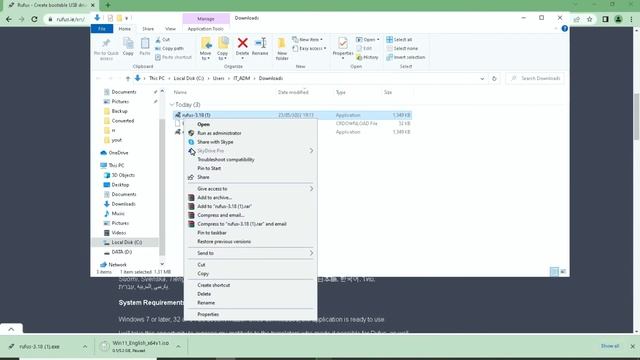
Task: Create a New folder from the ribbon
Action: (282, 49)
